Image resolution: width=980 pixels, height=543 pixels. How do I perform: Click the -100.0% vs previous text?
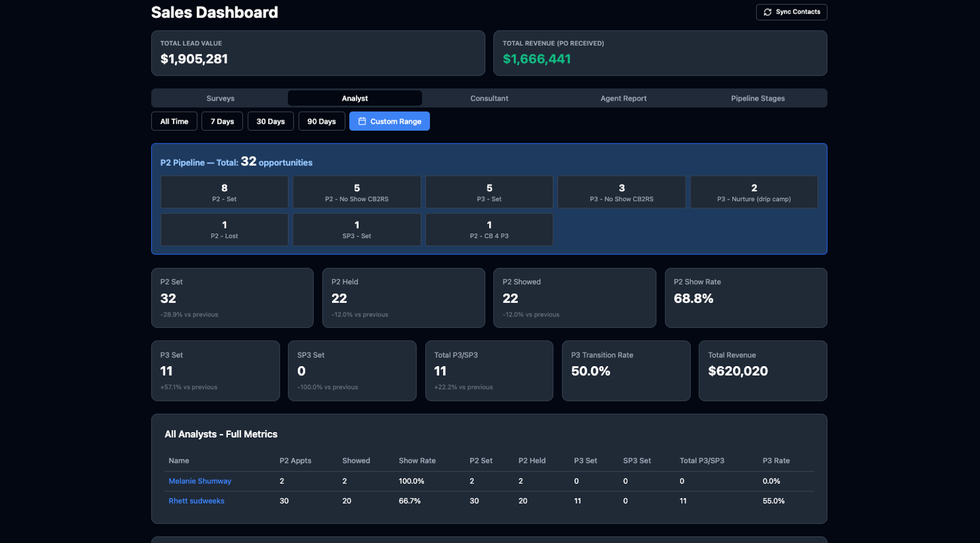[327, 387]
